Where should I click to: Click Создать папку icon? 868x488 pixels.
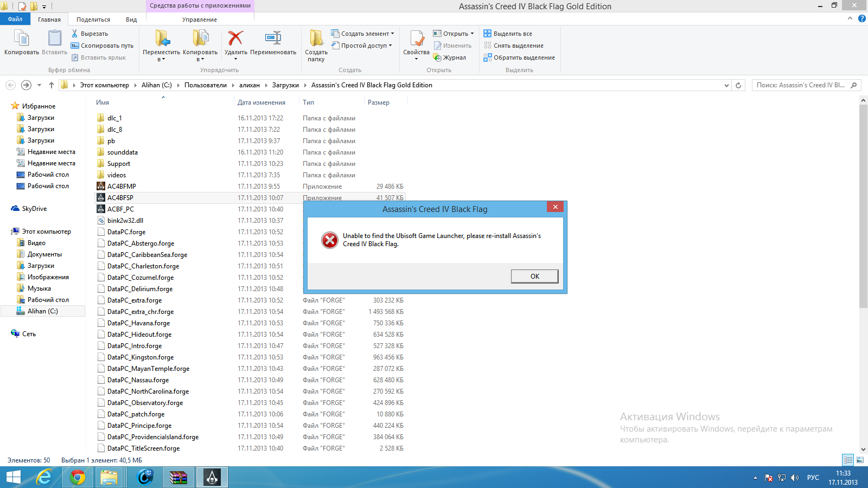(316, 46)
